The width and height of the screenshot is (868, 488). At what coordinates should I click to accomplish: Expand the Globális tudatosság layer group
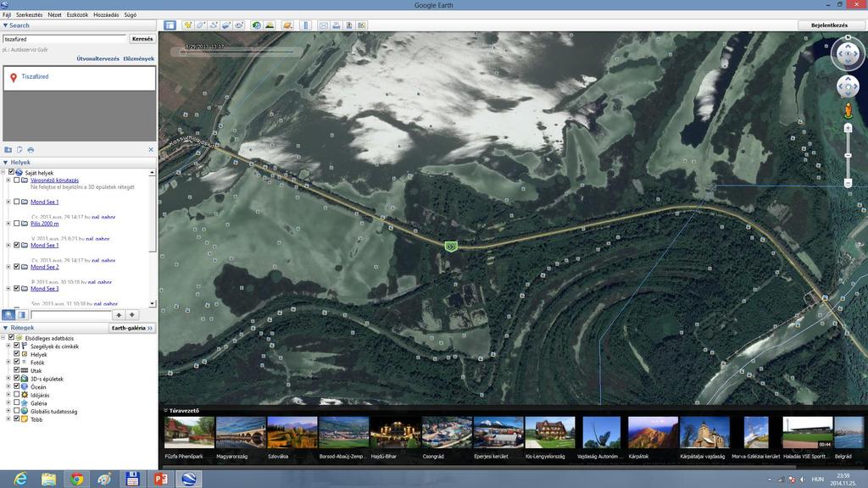pos(8,411)
